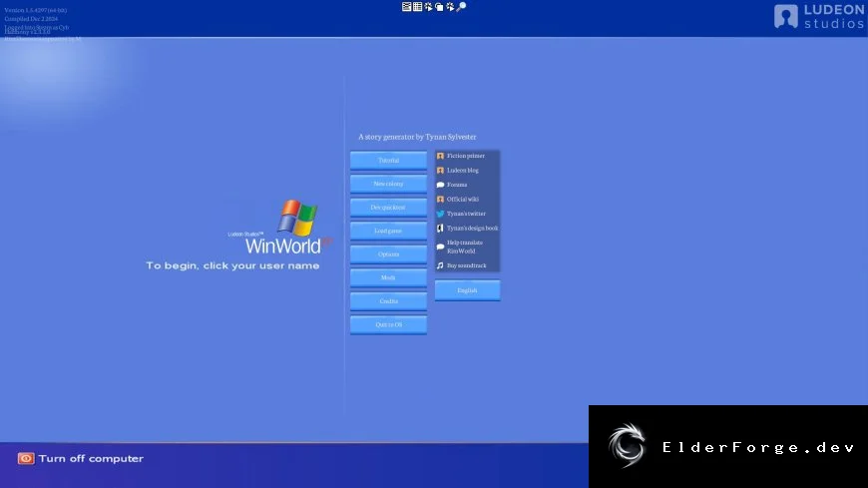This screenshot has width=868, height=488.
Task: Open the Options menu
Action: coord(388,254)
